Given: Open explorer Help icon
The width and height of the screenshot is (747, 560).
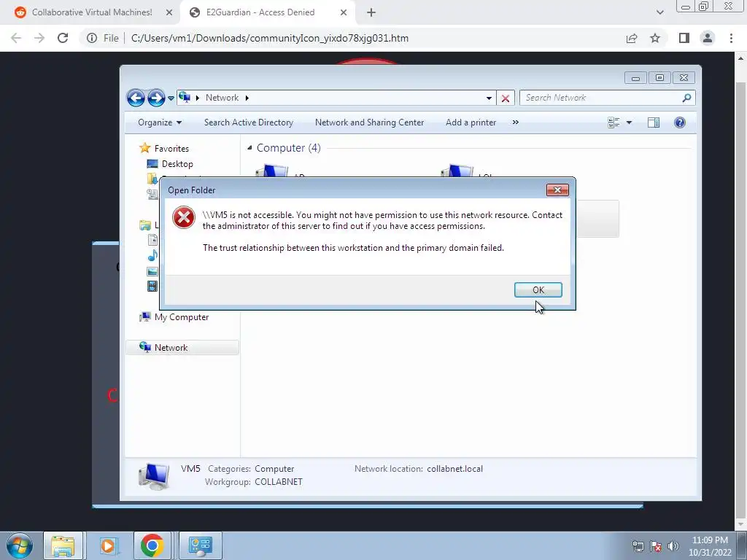Looking at the screenshot, I should 680,122.
